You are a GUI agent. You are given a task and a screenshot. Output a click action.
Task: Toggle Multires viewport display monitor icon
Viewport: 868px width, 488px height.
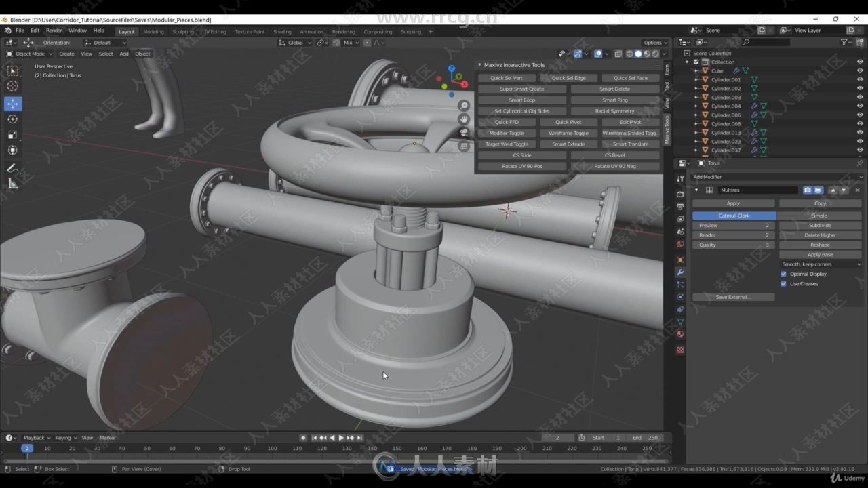point(818,190)
